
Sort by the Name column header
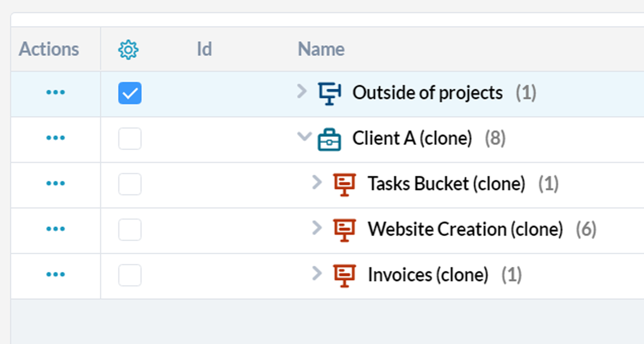click(x=321, y=49)
